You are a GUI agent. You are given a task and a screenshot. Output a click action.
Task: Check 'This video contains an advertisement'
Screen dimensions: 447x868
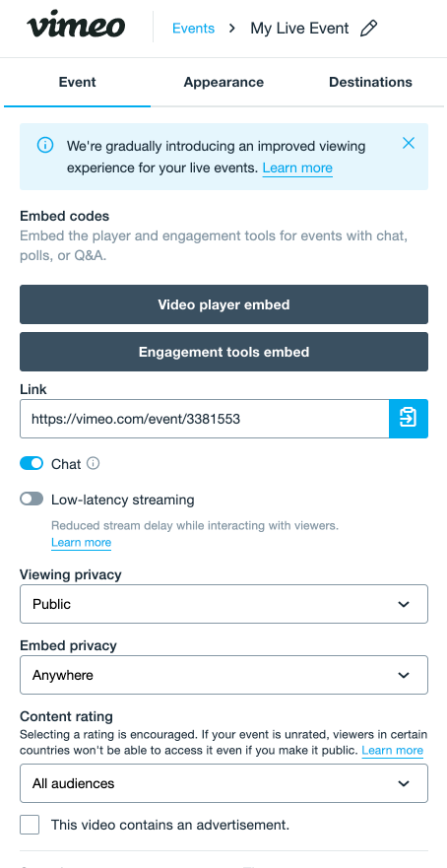point(30,825)
